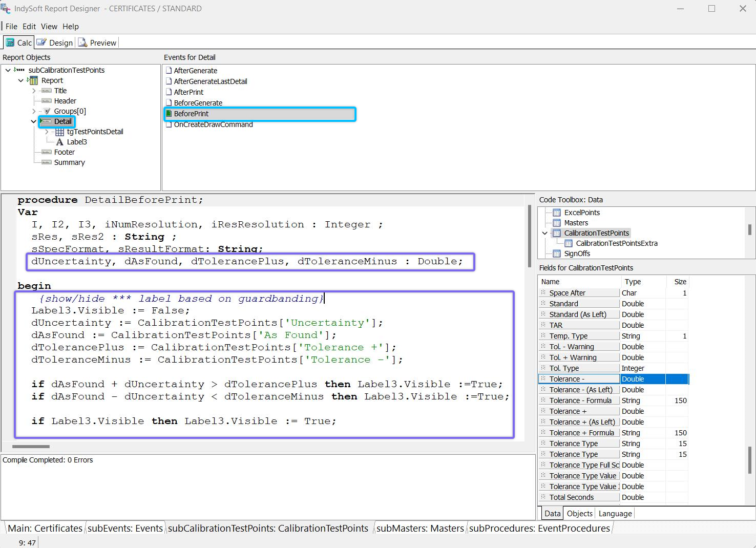Click the tgTestPointsDetail grid icon
This screenshot has width=756, height=548.
tap(60, 132)
